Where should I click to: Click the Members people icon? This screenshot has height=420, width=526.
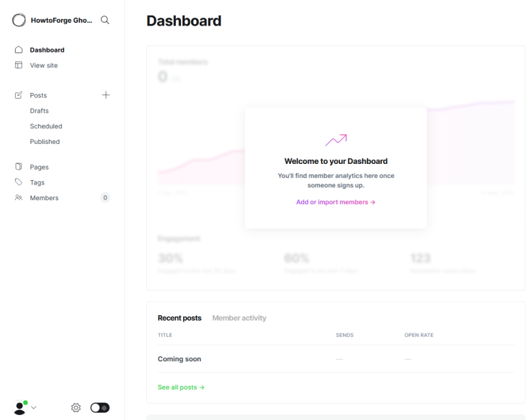coord(19,198)
